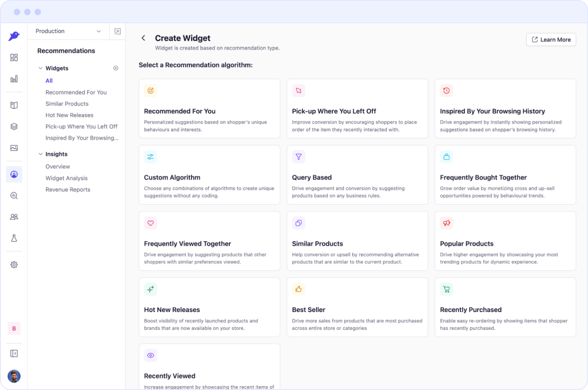This screenshot has height=390, width=588.
Task: Add new widget with plus icon
Action: (x=116, y=68)
